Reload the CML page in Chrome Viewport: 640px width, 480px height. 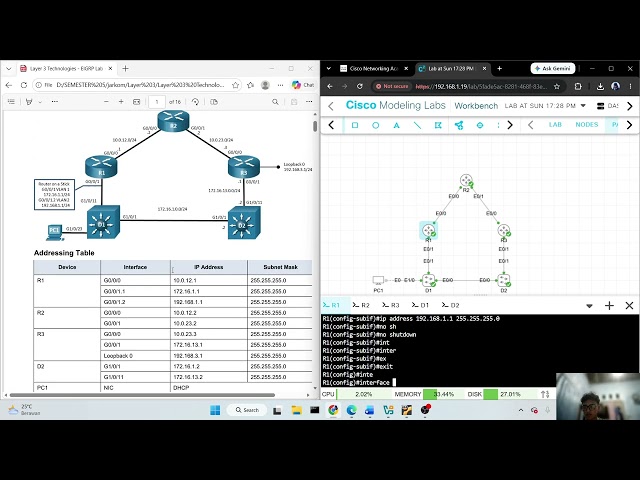pos(360,87)
